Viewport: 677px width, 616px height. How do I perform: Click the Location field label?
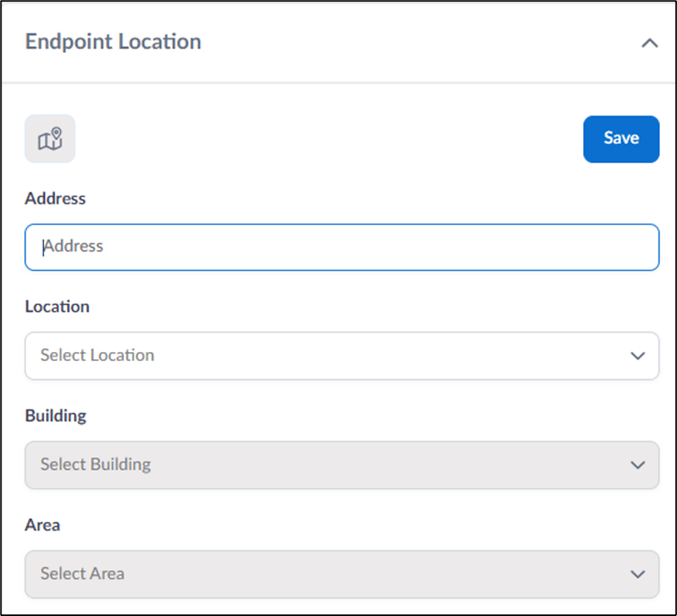pos(57,307)
